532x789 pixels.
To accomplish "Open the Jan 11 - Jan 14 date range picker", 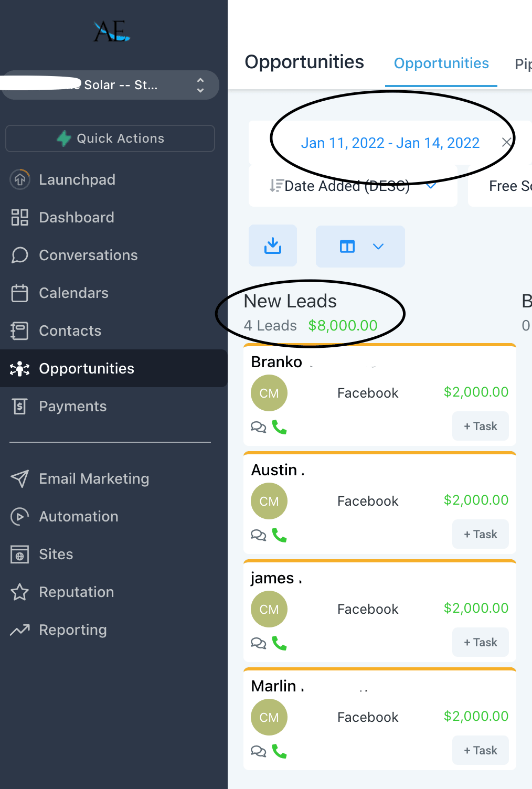I will [390, 143].
